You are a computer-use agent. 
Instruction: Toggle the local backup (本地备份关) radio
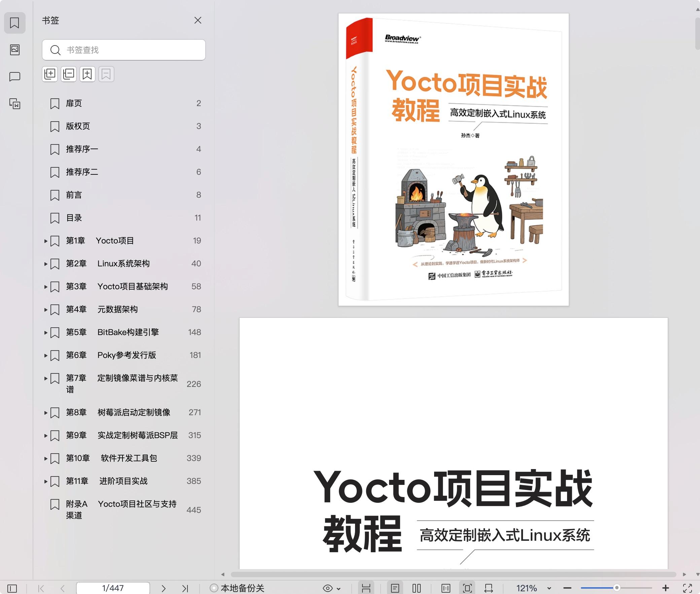(x=214, y=588)
